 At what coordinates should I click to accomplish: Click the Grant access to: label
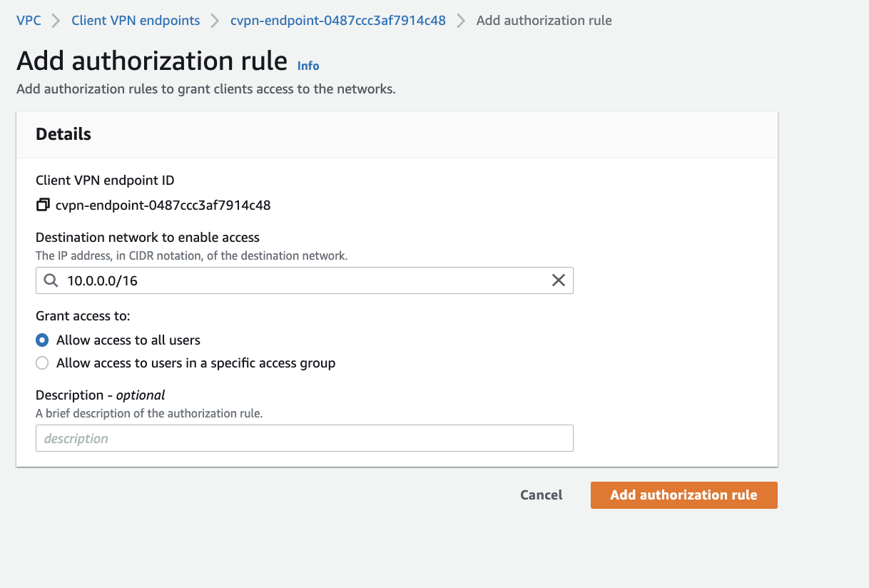coord(83,316)
